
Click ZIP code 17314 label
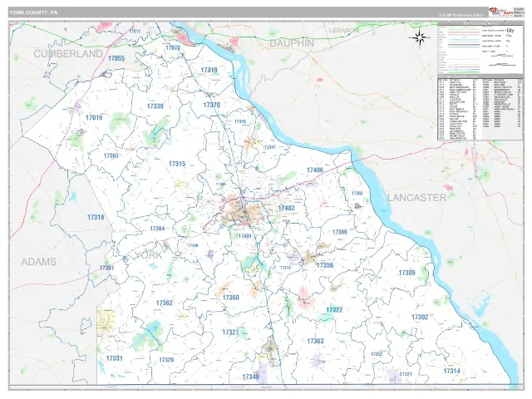pyautogui.click(x=452, y=371)
